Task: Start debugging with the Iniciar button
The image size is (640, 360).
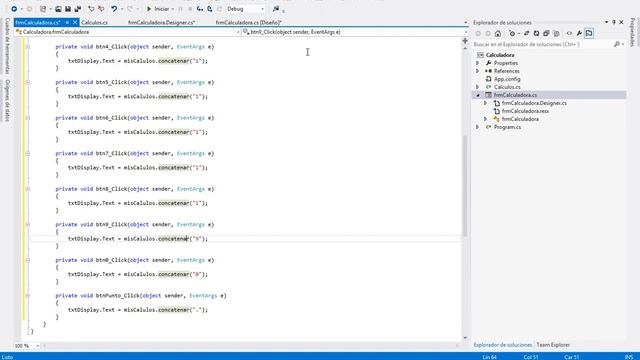Action: click(x=158, y=9)
